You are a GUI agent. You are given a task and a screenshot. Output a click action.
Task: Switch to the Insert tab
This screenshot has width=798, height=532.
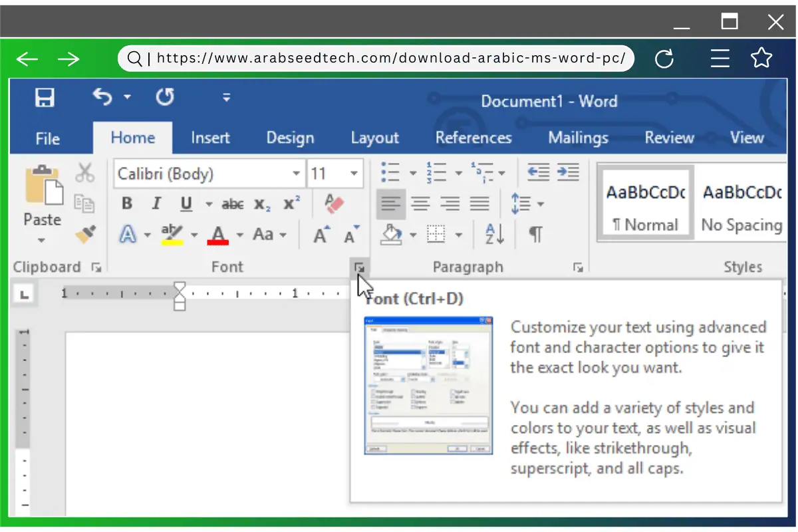tap(210, 138)
